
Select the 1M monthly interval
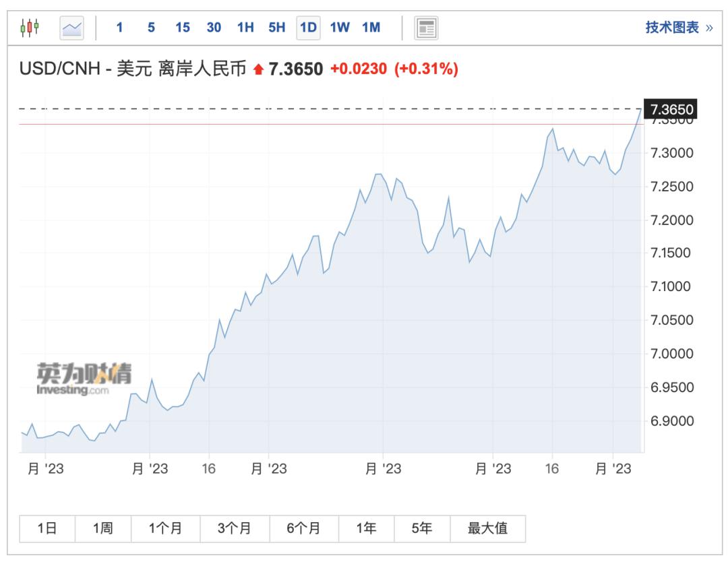pyautogui.click(x=371, y=28)
